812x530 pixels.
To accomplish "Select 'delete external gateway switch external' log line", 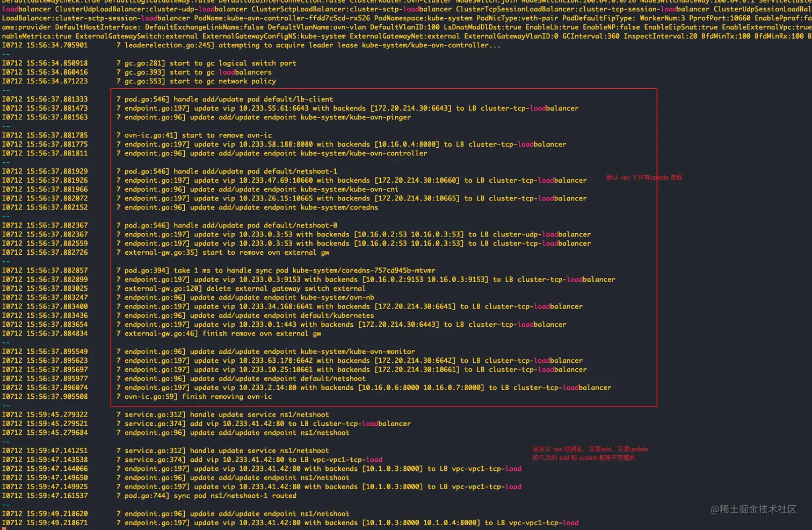I will 184,289.
